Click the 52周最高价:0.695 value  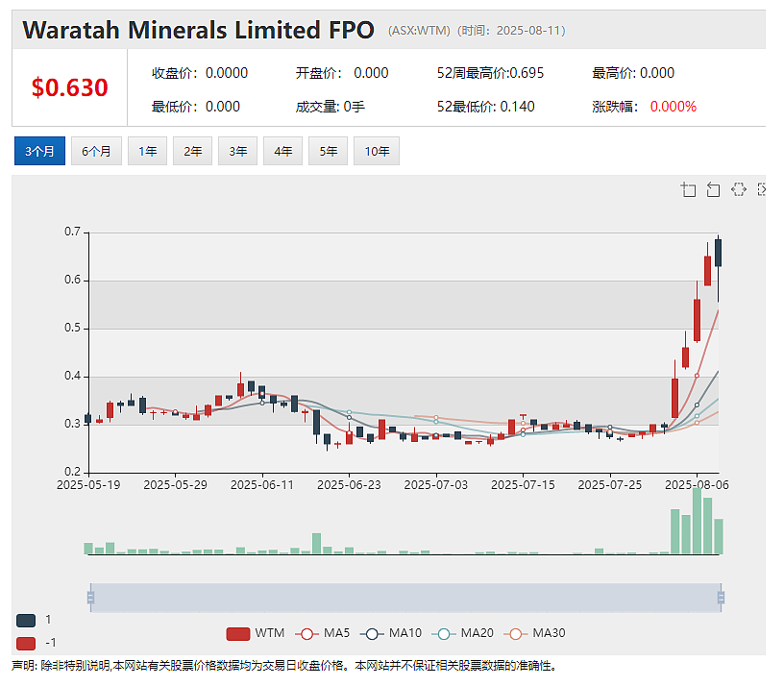[x=490, y=73]
